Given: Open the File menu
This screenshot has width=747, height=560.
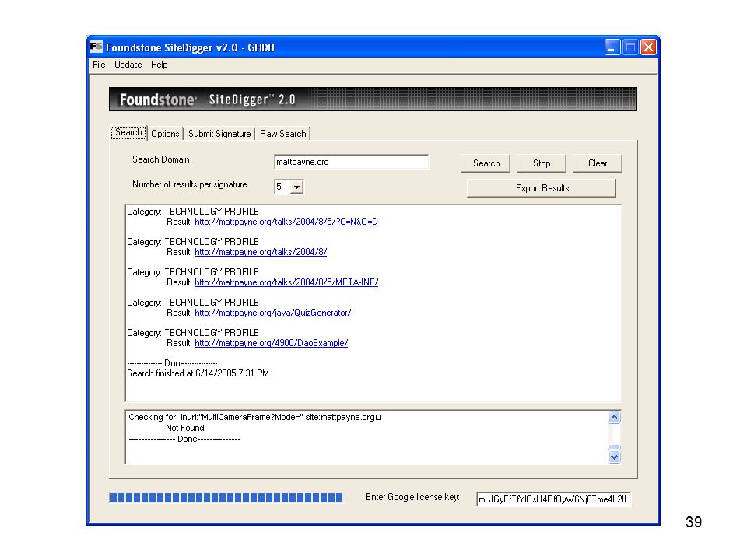Looking at the screenshot, I should (x=99, y=65).
